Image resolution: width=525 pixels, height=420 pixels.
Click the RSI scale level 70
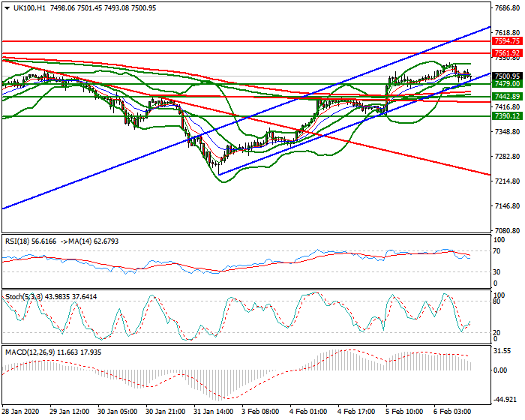click(496, 251)
